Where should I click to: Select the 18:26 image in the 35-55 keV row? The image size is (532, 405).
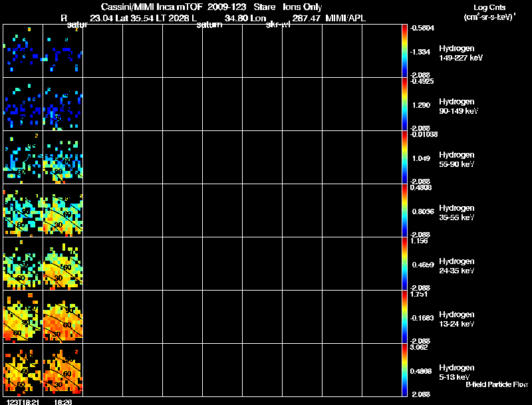pyautogui.click(x=63, y=211)
